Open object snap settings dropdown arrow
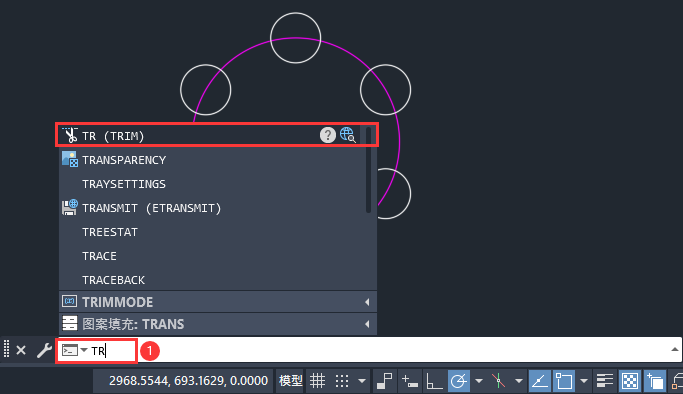 tap(584, 381)
